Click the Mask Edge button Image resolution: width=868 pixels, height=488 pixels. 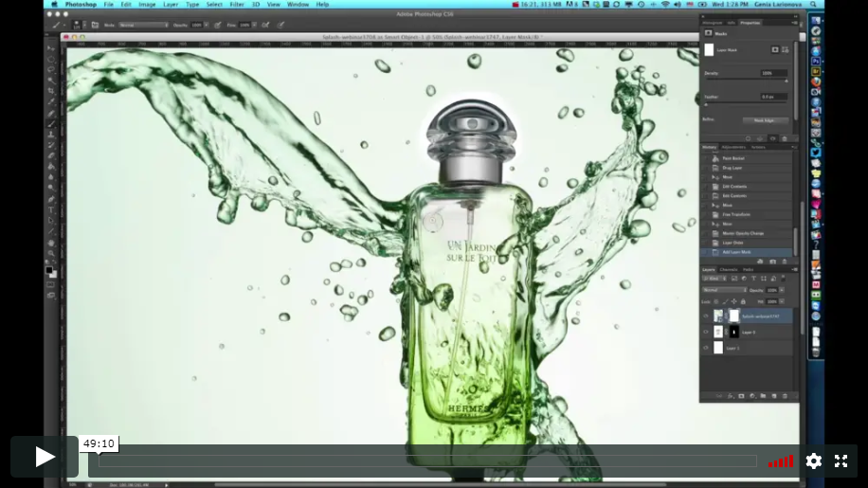(x=766, y=120)
